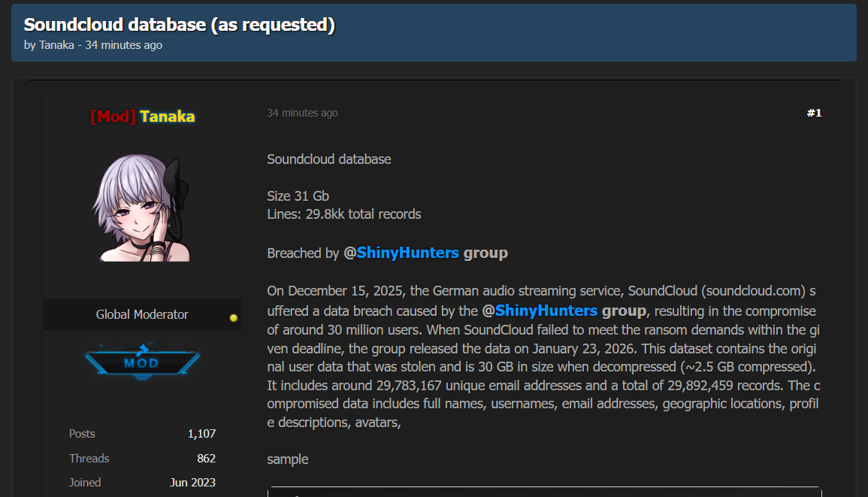Click the yellow online status dot

point(234,318)
